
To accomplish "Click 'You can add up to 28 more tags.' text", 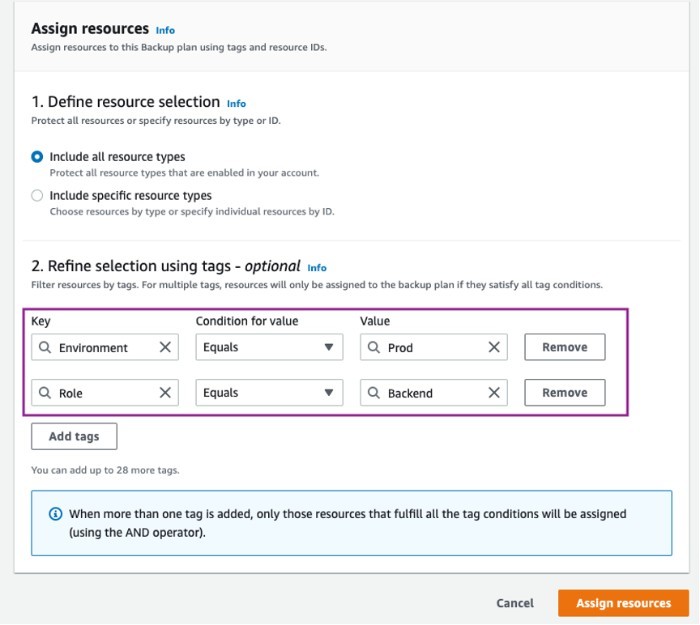I will pyautogui.click(x=105, y=470).
